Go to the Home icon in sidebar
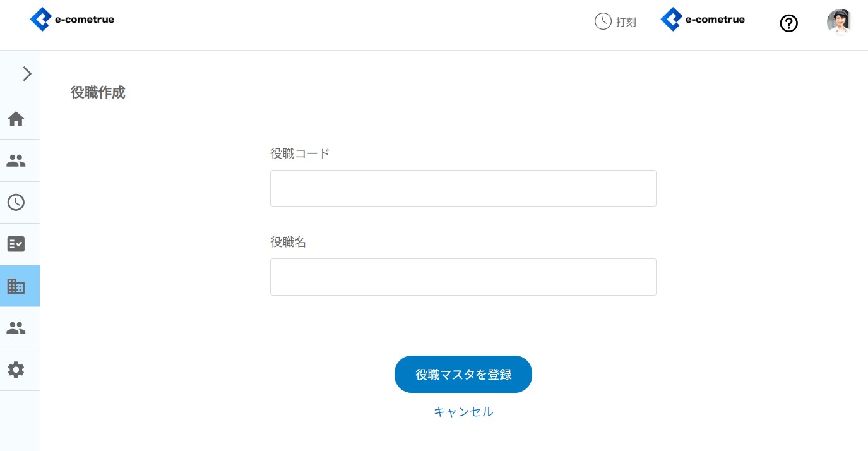 pos(16,119)
